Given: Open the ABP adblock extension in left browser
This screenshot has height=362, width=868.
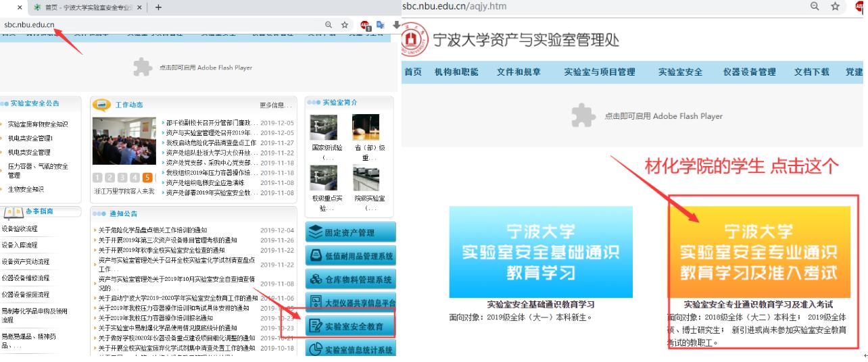Looking at the screenshot, I should (x=365, y=25).
